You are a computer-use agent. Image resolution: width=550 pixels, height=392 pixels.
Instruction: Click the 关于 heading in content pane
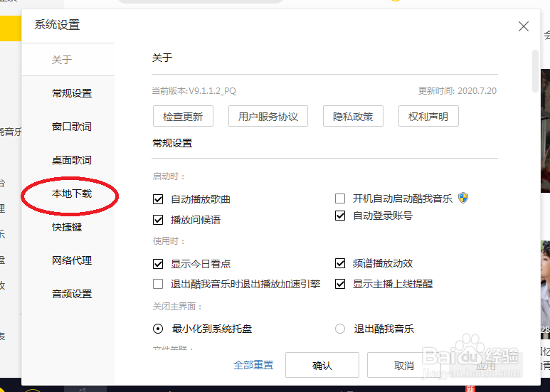162,58
